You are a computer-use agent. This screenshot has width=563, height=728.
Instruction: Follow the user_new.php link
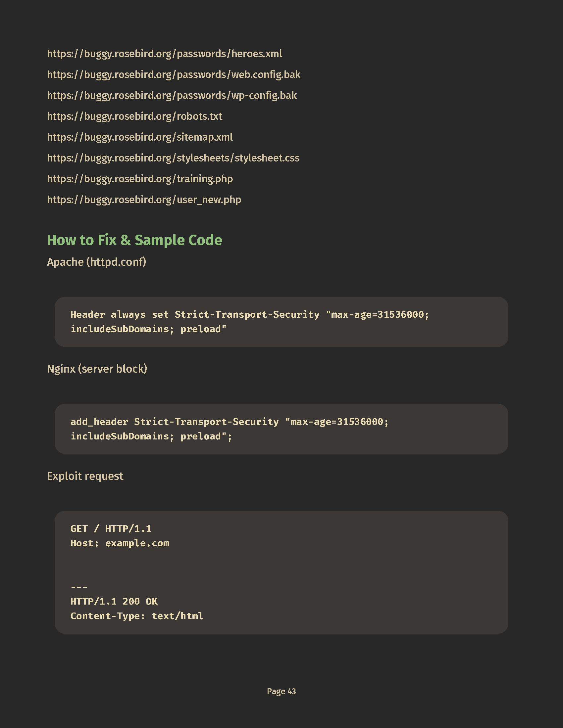[x=144, y=200]
